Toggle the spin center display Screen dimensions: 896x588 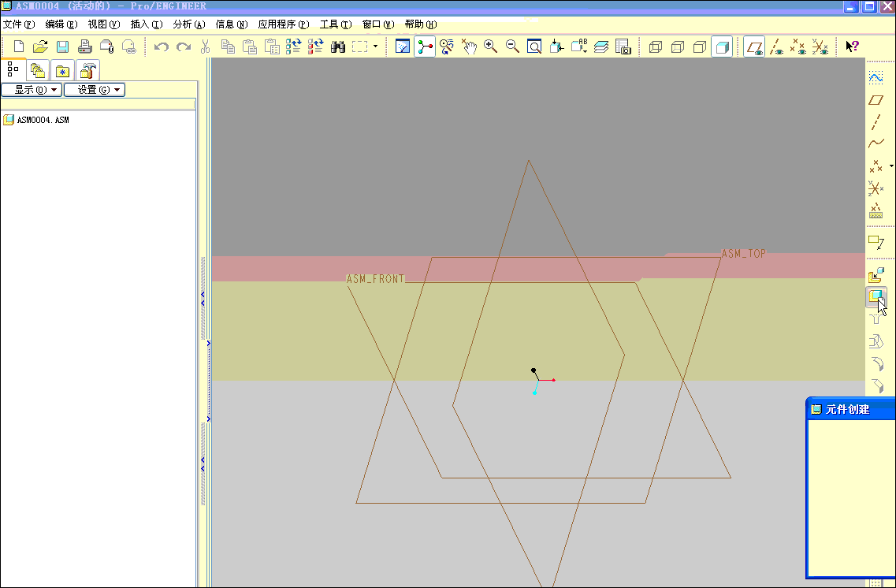pos(425,47)
